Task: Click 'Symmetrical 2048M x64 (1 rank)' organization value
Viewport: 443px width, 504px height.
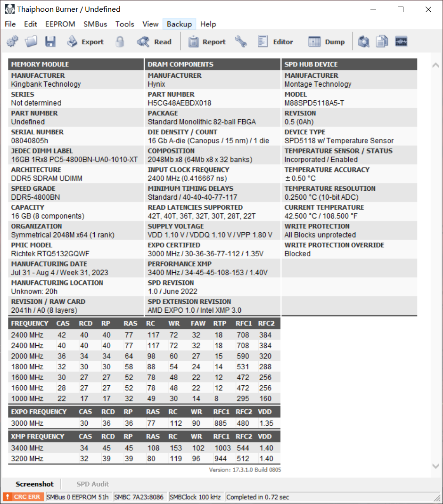Action: (x=63, y=235)
